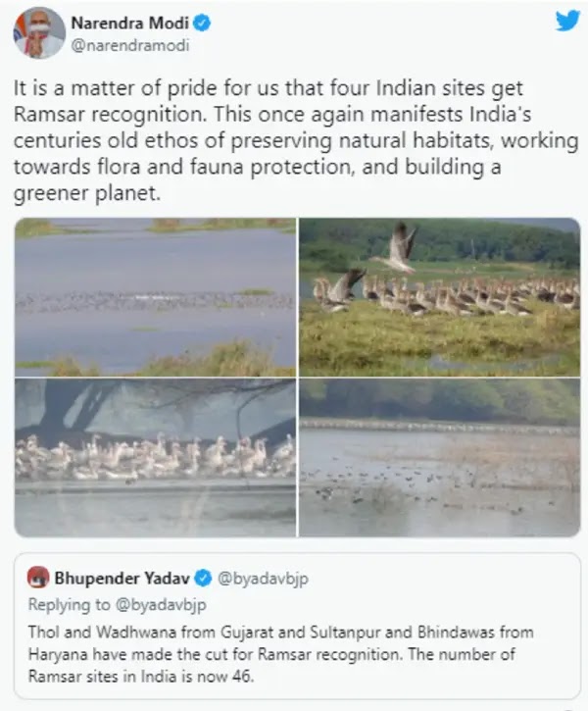Click the 'Ramsar sites in India is now 46' line

click(141, 677)
